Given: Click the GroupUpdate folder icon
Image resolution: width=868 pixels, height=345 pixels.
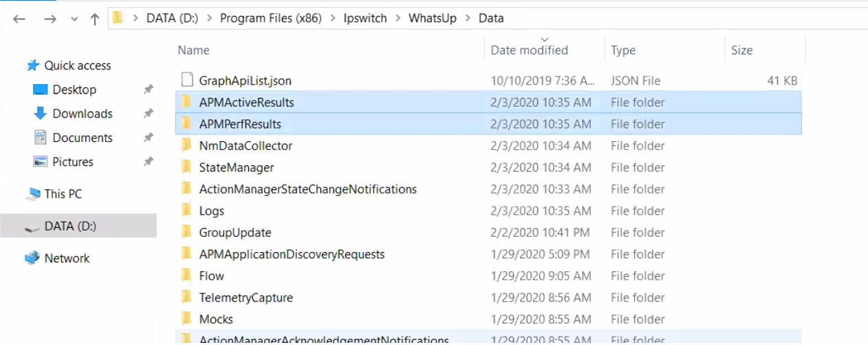Looking at the screenshot, I should pyautogui.click(x=186, y=232).
